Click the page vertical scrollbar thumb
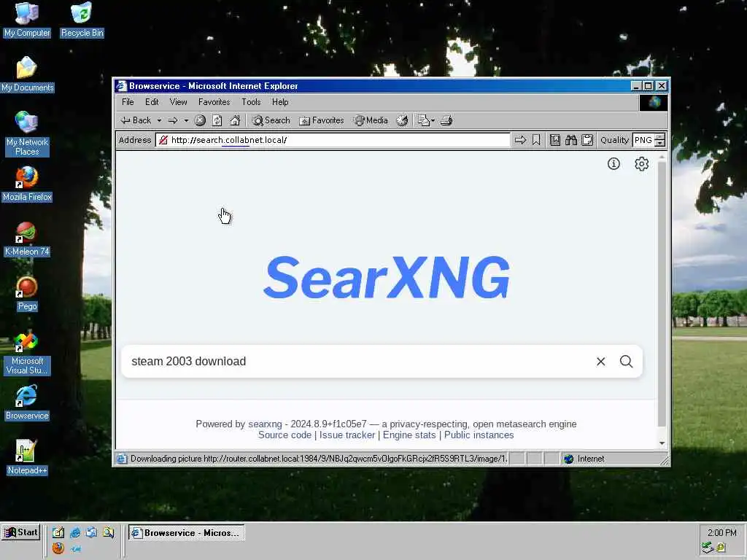Image resolution: width=747 pixels, height=560 pixels. (x=662, y=295)
